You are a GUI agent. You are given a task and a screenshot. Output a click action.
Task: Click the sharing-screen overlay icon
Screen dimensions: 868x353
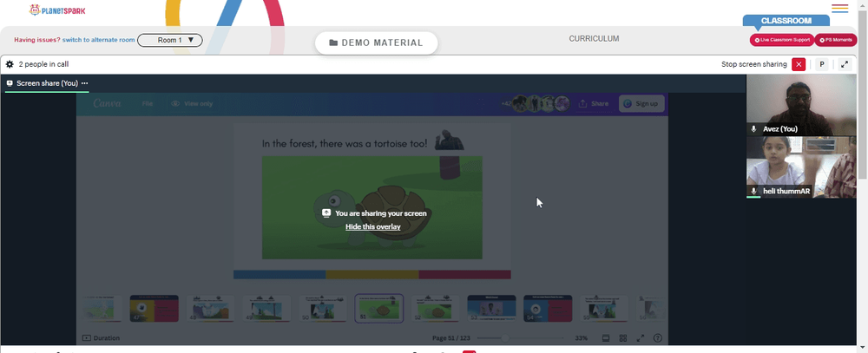[326, 213]
